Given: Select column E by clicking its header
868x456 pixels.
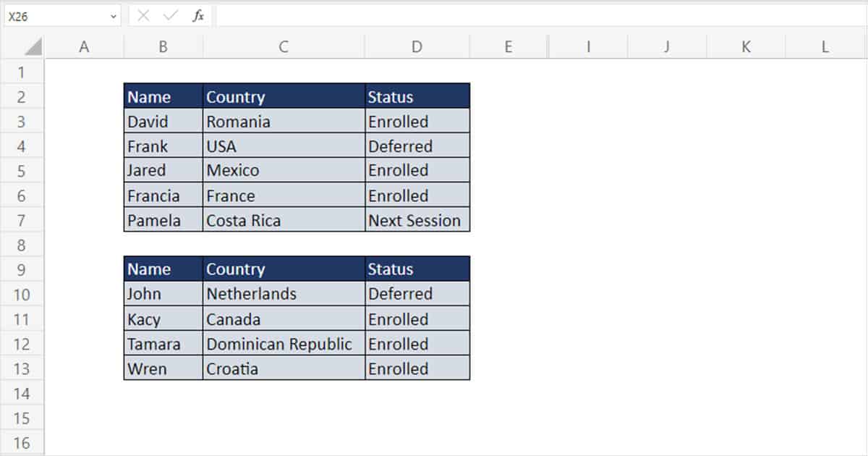Looking at the screenshot, I should [x=509, y=46].
